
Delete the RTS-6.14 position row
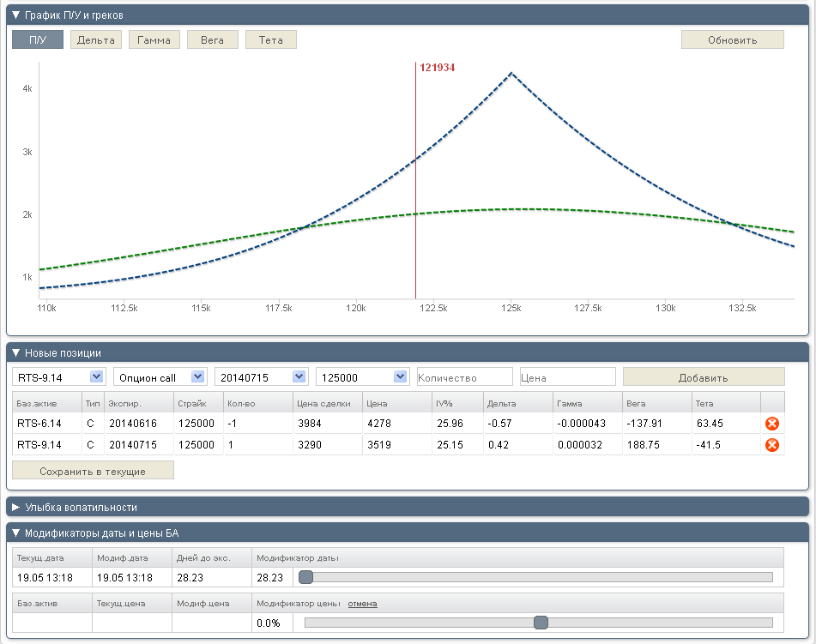pyautogui.click(x=771, y=423)
